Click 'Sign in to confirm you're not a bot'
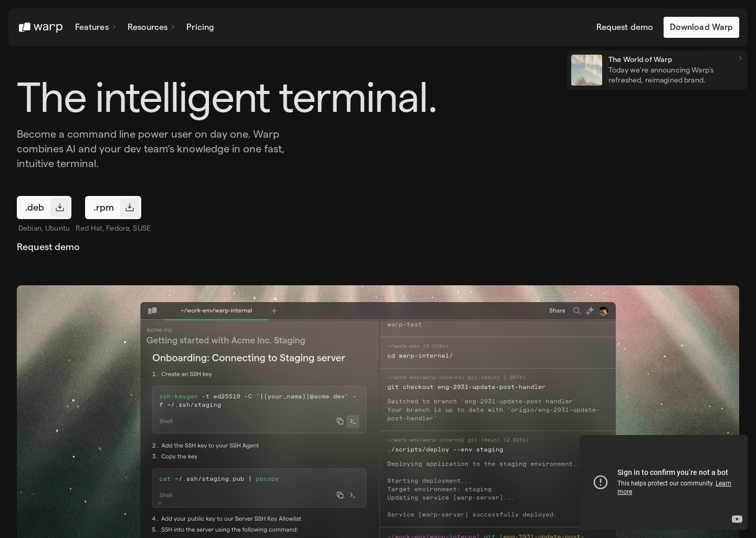Image resolution: width=756 pixels, height=538 pixels. click(673, 472)
